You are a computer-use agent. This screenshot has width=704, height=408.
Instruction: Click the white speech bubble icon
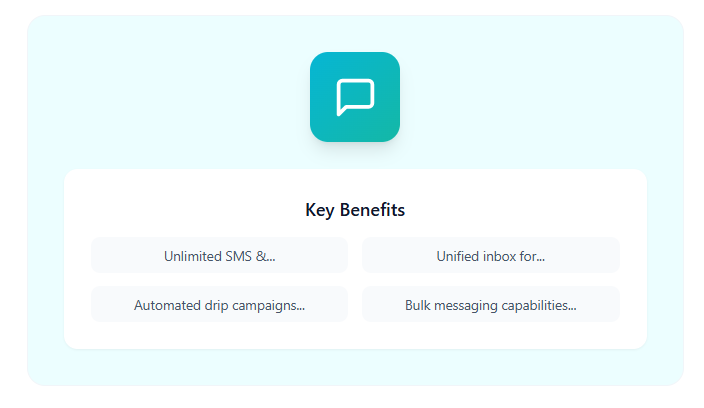click(x=355, y=97)
